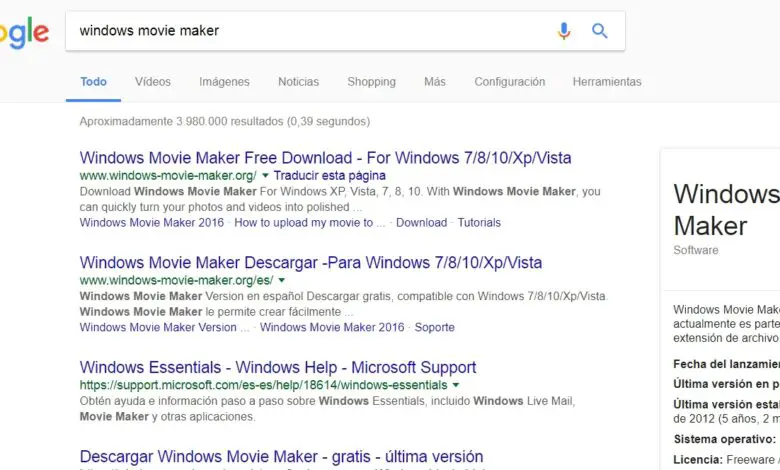The image size is (780, 470).
Task: Click the Licencia: Freeware entry
Action: 726,460
